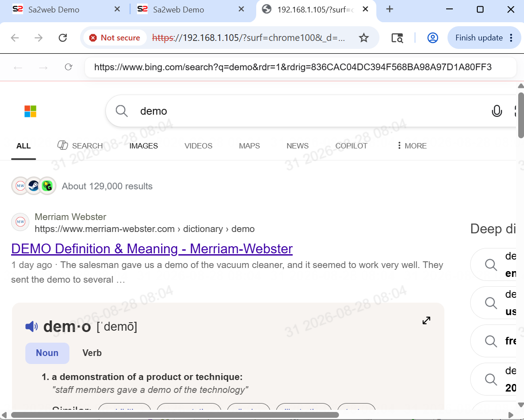524x420 pixels.
Task: Click the Merriam-Webster source icon in results summary
Action: [20, 186]
